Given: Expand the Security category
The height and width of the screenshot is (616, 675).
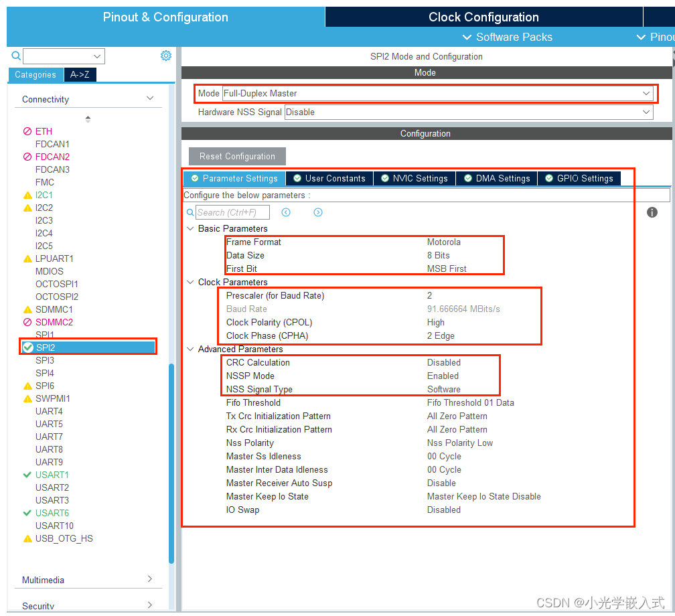Looking at the screenshot, I should click(x=150, y=605).
